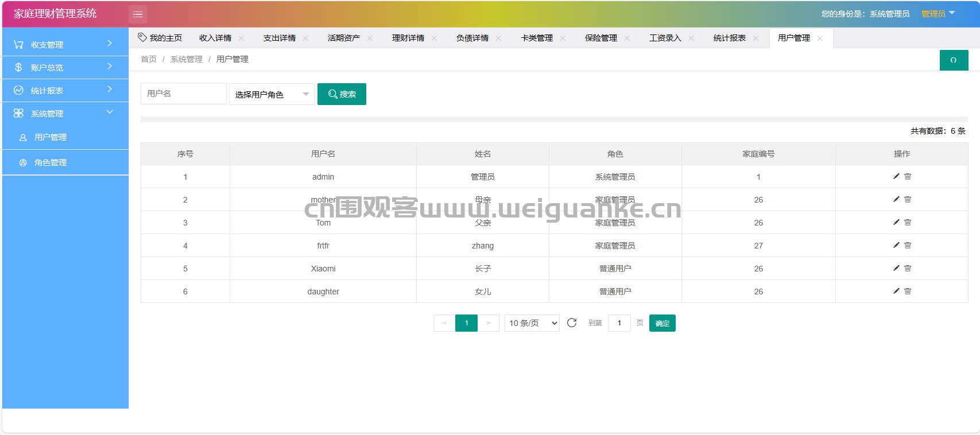Click the 搜索 search button
The image size is (980, 435).
coord(342,94)
